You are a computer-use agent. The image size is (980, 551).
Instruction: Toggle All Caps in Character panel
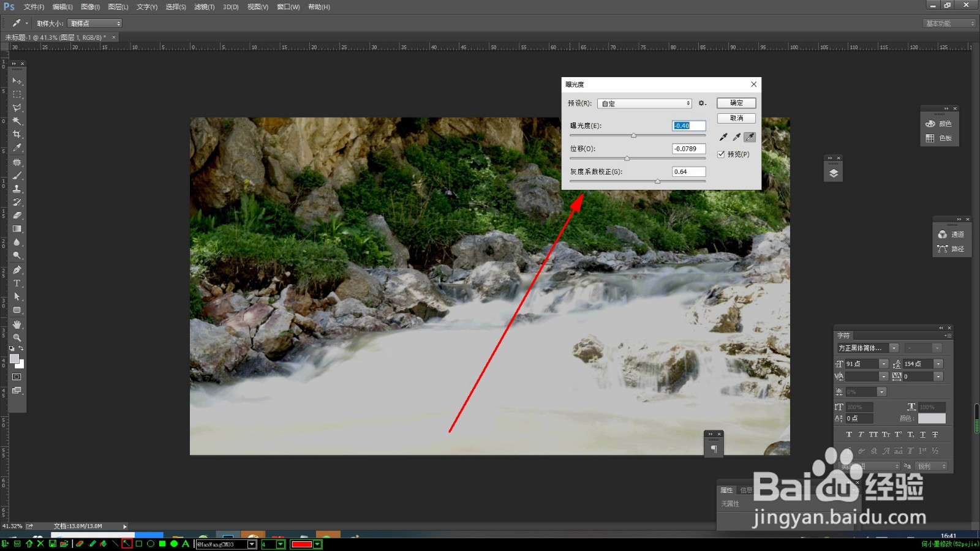click(873, 435)
